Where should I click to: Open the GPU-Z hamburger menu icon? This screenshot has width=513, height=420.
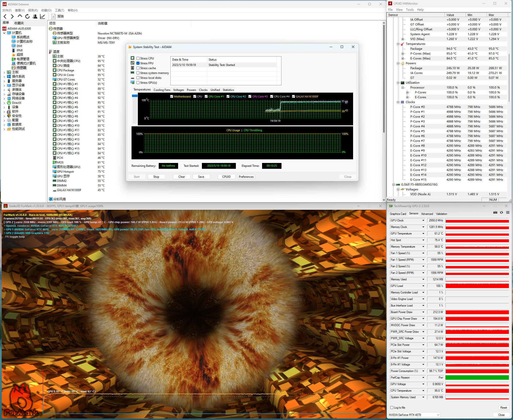click(508, 213)
